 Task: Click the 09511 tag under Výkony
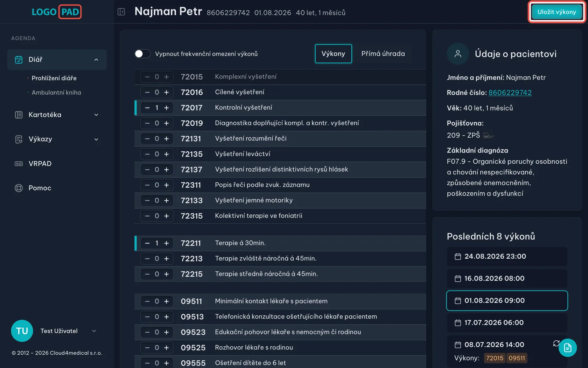point(517,358)
